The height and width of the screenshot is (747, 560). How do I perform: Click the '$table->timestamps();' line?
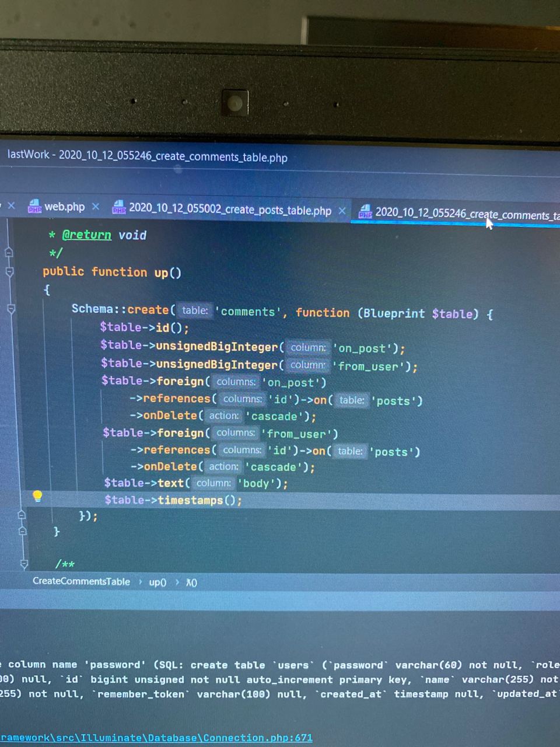click(173, 500)
